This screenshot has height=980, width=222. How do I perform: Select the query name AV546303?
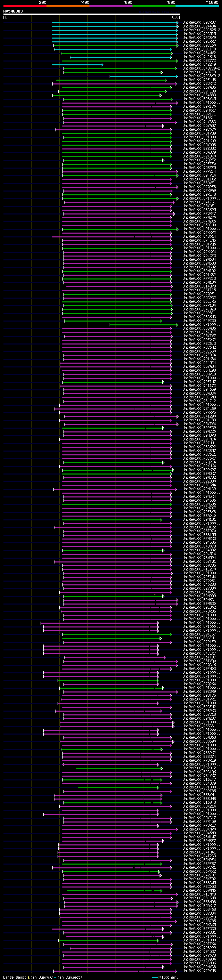13,11
